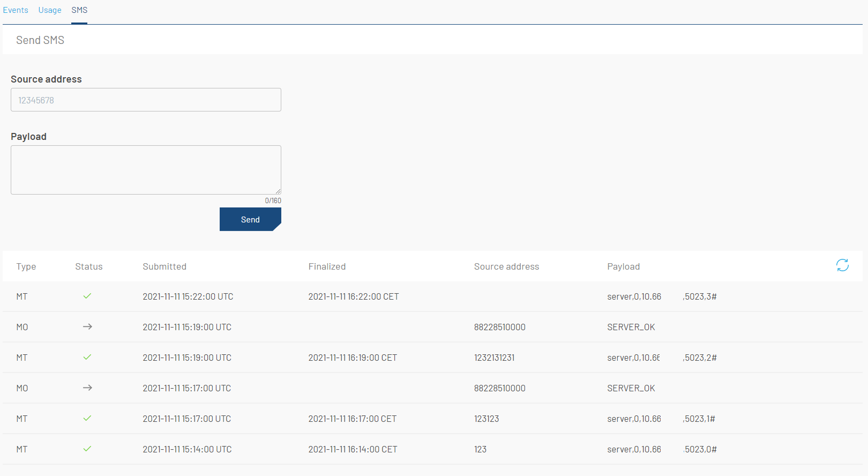The image size is (868, 476).
Task: Focus the Source address input field
Action: pos(146,100)
